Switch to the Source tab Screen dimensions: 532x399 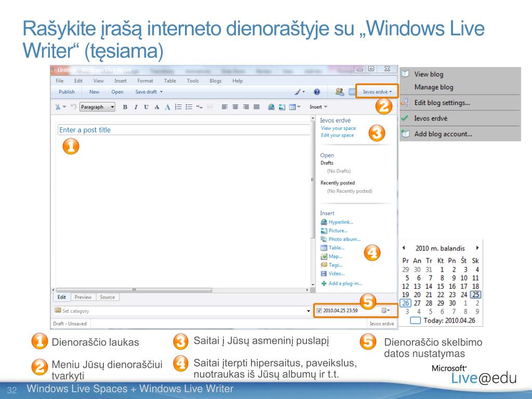pyautogui.click(x=107, y=297)
